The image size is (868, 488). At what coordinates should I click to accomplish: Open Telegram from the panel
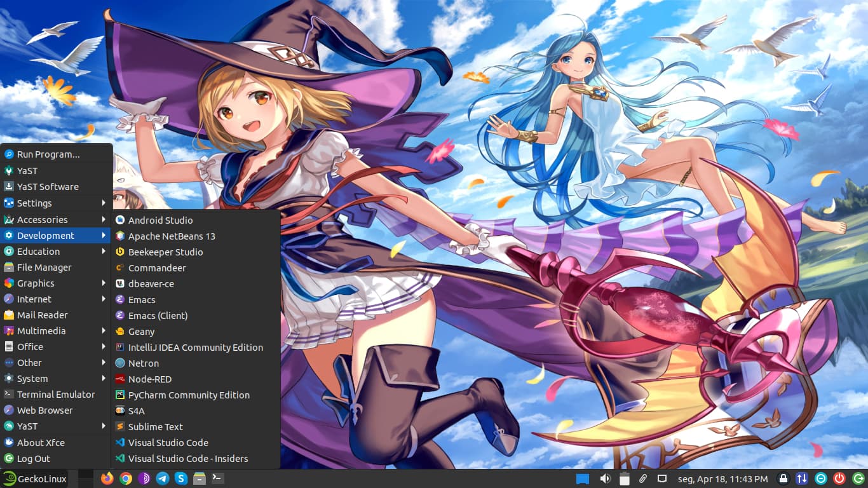(x=163, y=478)
